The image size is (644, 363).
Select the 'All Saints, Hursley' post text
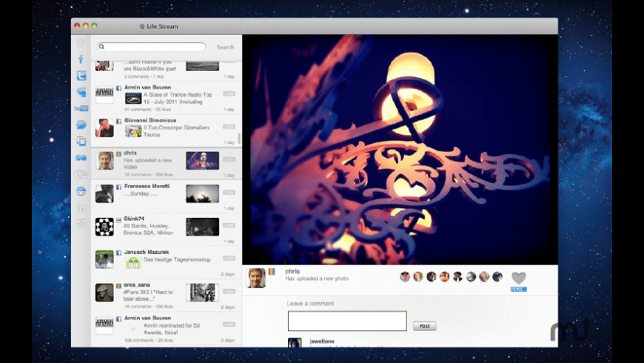(149, 230)
